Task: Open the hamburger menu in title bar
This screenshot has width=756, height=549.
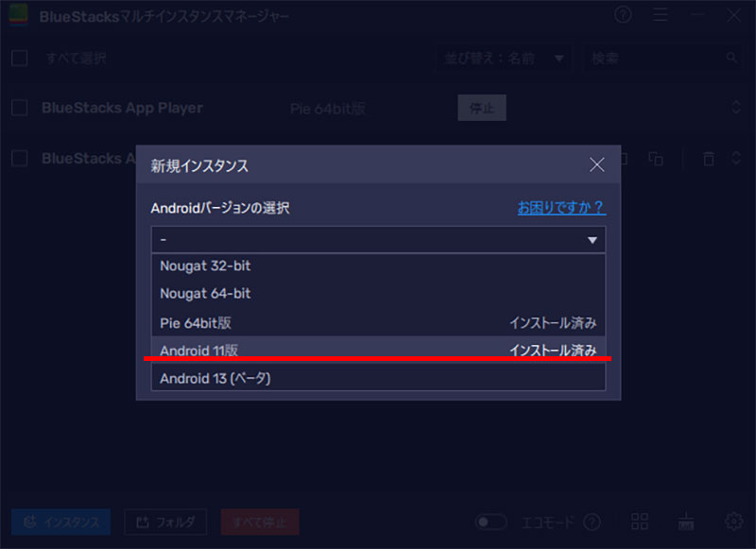Action: point(661,15)
